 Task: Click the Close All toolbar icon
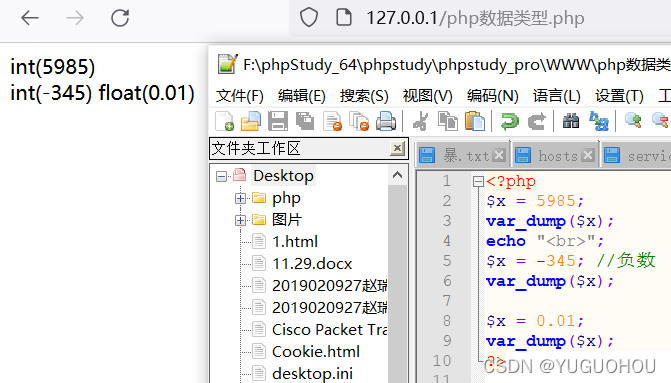pyautogui.click(x=359, y=121)
